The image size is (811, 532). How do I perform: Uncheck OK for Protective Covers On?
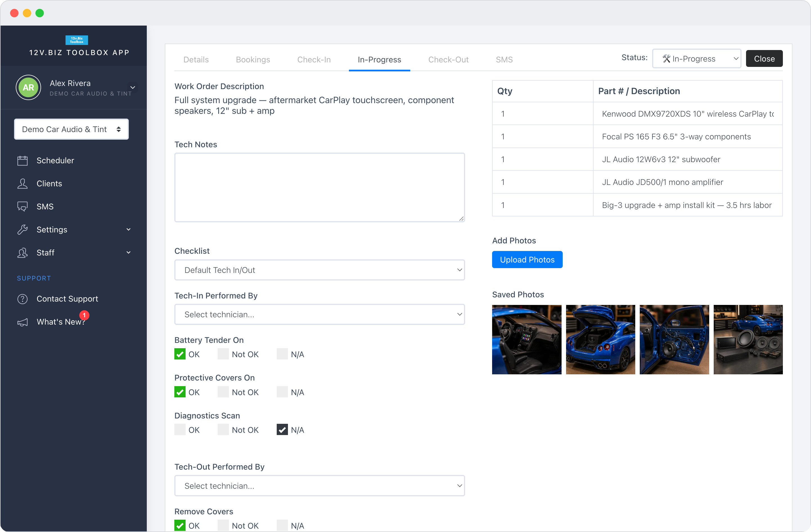(x=180, y=392)
